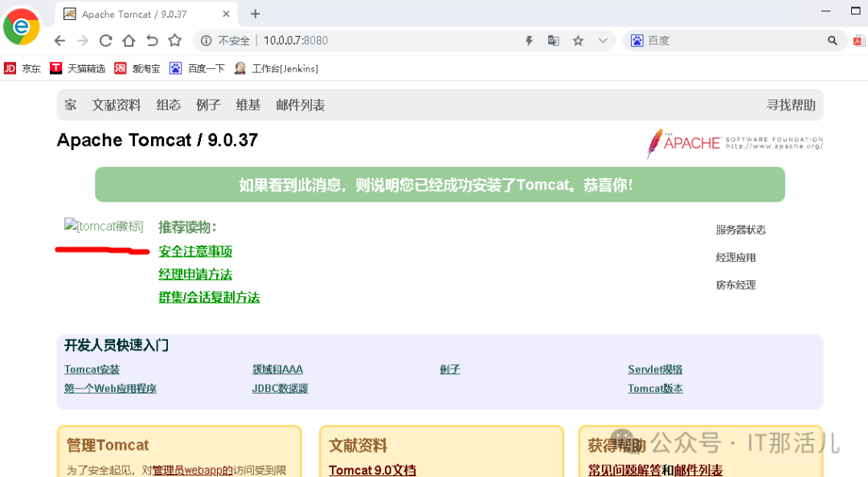Screen dimensions: 868x477
Task: Go to the browser home page icon
Action: pos(129,40)
